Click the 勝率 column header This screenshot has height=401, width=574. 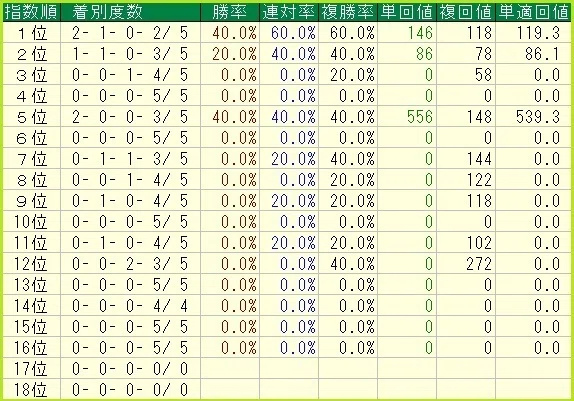230,12
